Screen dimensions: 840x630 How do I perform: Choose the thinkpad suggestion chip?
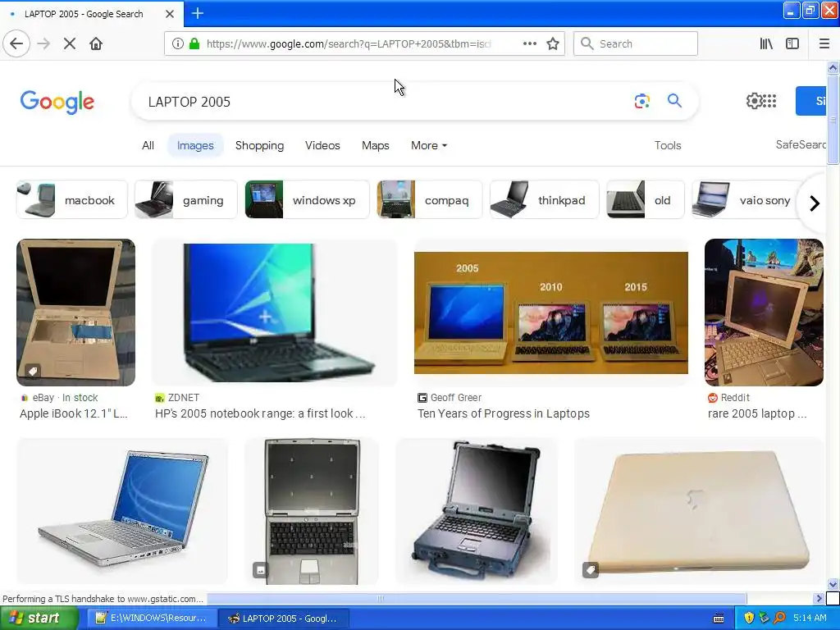(544, 200)
